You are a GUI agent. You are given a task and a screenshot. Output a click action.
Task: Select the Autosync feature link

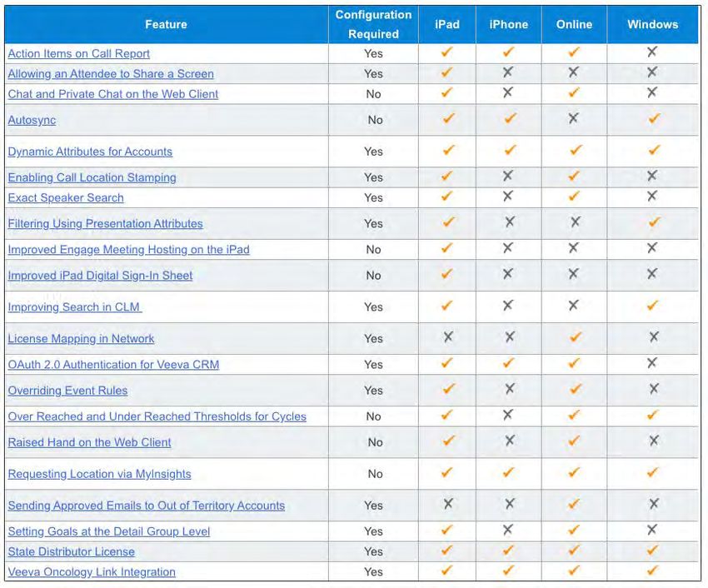pos(32,120)
